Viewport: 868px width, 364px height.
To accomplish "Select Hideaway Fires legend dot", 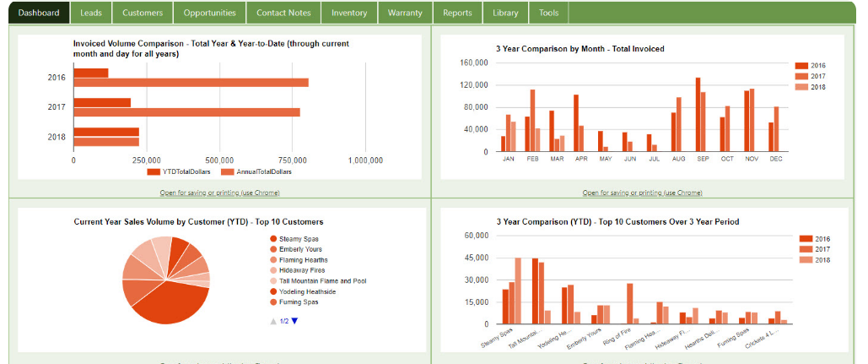I will coord(273,270).
